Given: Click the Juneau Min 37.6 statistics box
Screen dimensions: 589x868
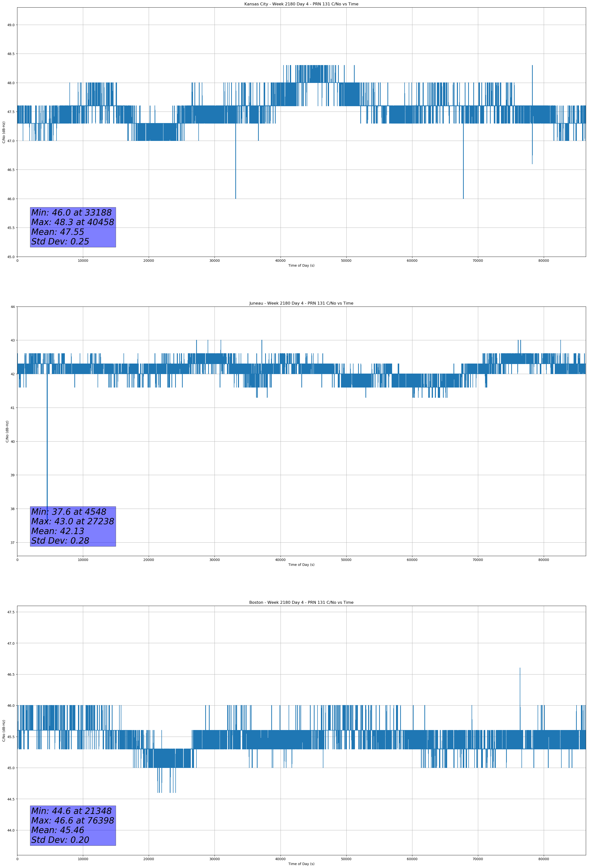Looking at the screenshot, I should [73, 526].
